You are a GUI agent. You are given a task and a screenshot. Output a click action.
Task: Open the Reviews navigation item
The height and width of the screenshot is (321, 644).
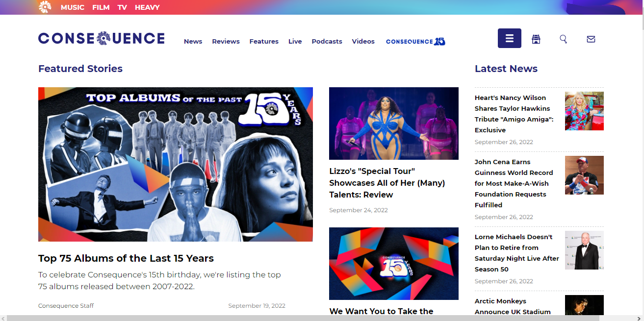[226, 42]
